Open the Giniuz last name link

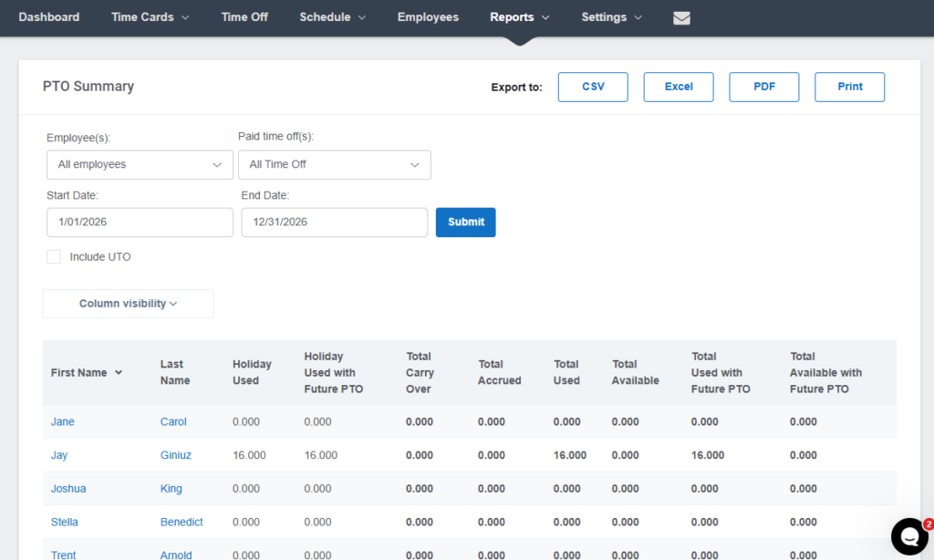coord(176,455)
